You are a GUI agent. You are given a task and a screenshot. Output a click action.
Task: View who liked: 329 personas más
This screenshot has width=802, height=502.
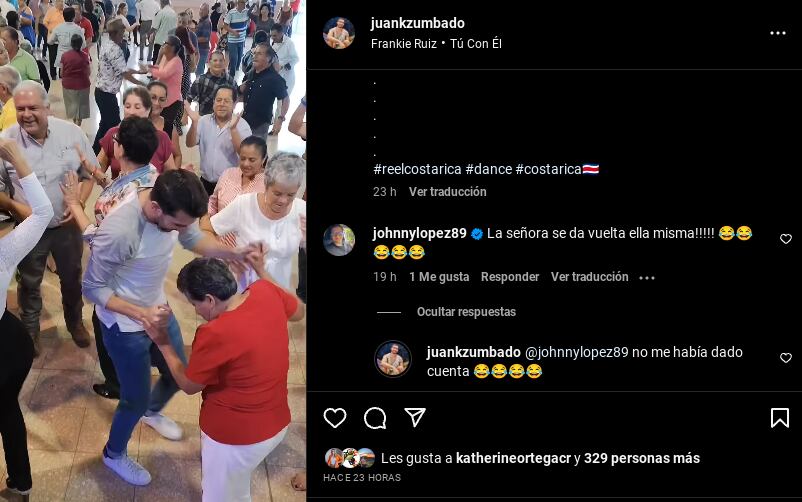[642, 458]
